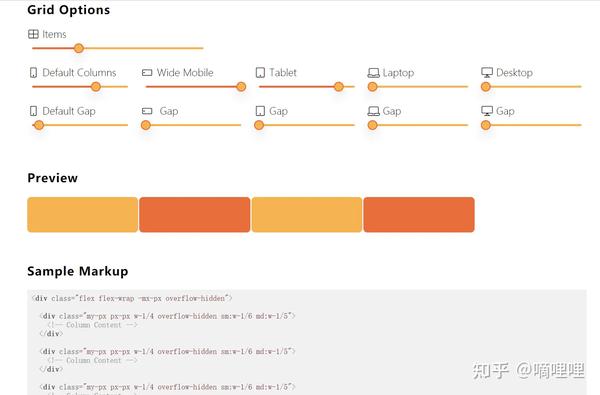Click the Wide Mobile columns slider handle

(241, 87)
